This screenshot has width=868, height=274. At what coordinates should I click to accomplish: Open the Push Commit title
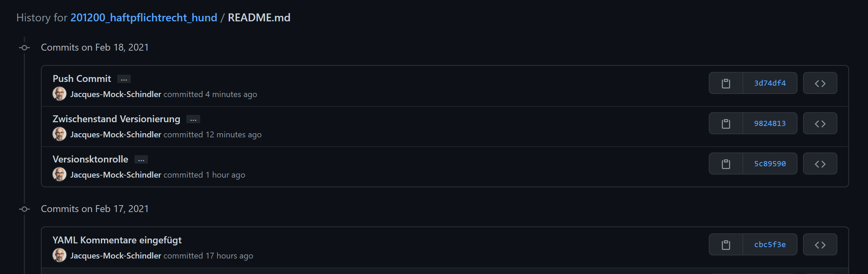pos(82,79)
